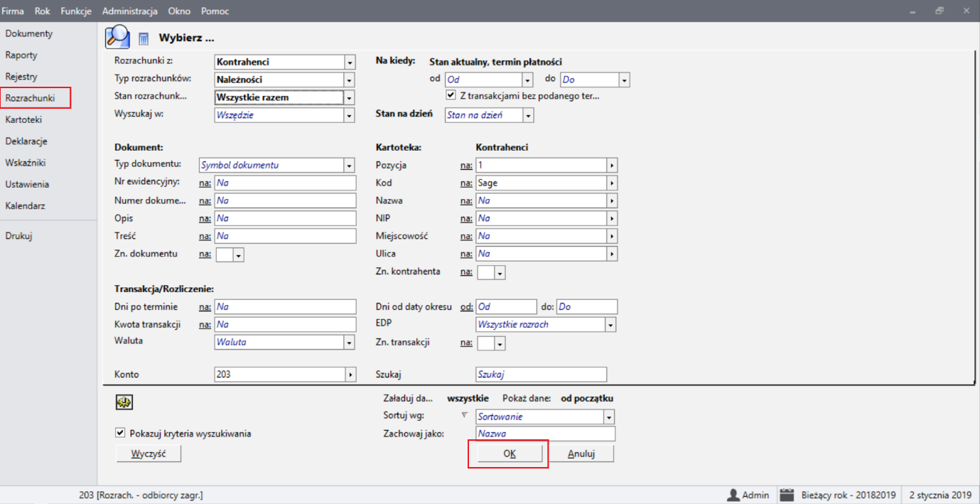Click the sort direction triangle beside Sortuj wg
This screenshot has height=504, width=980.
[x=465, y=415]
